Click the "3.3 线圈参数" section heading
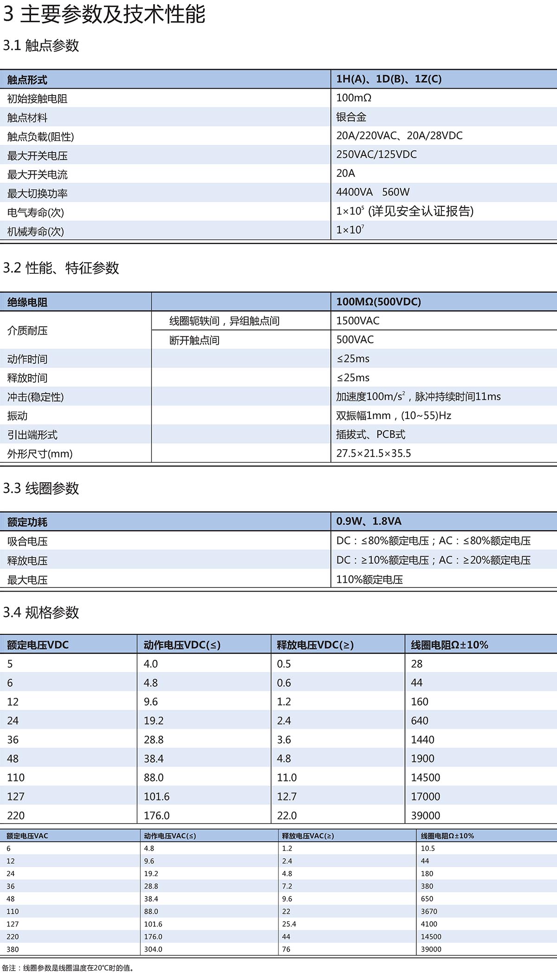Image resolution: width=557 pixels, height=980 pixels. click(41, 488)
